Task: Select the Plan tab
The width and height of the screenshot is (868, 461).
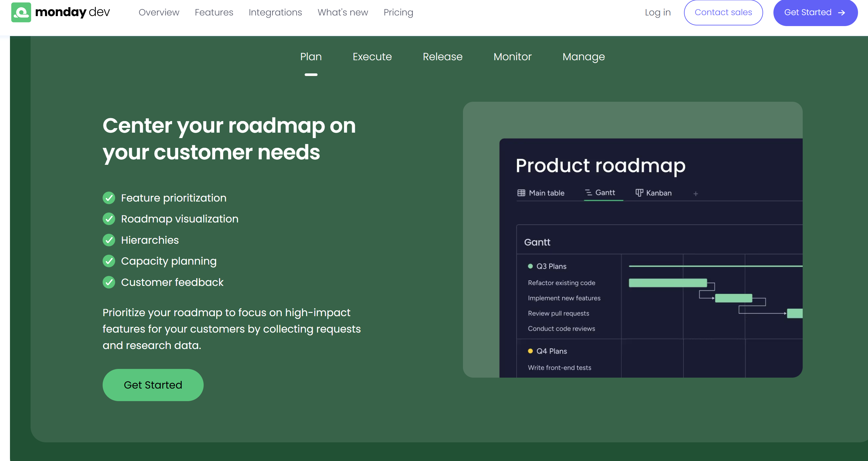Action: click(311, 57)
